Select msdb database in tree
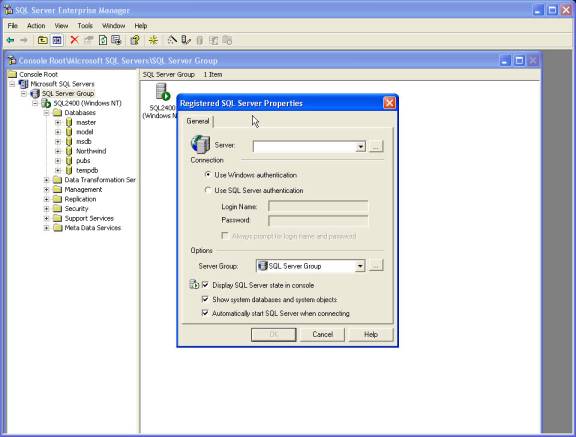The height and width of the screenshot is (437, 576). click(84, 141)
